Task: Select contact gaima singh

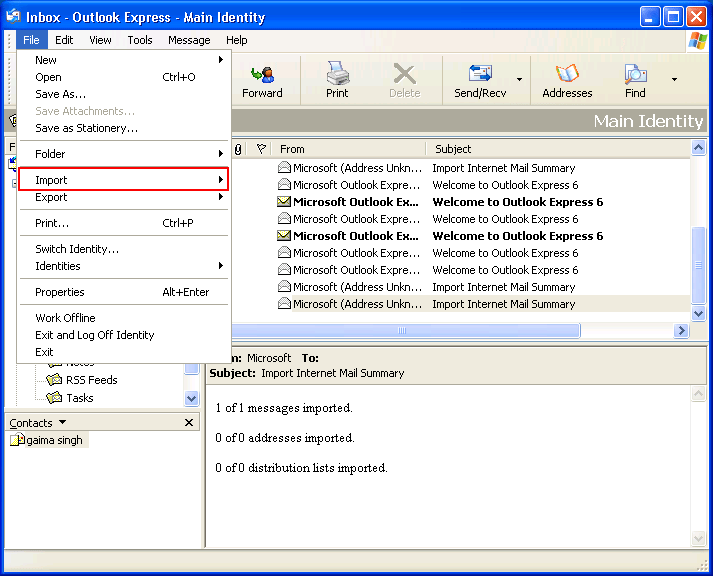Action: point(54,441)
